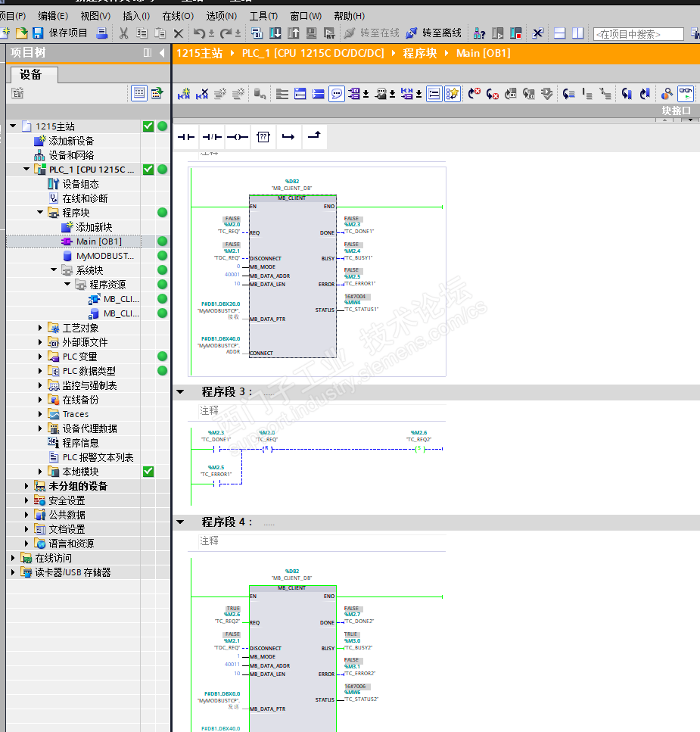The height and width of the screenshot is (732, 700).
Task: Insert an empty box instruction
Action: click(x=263, y=137)
